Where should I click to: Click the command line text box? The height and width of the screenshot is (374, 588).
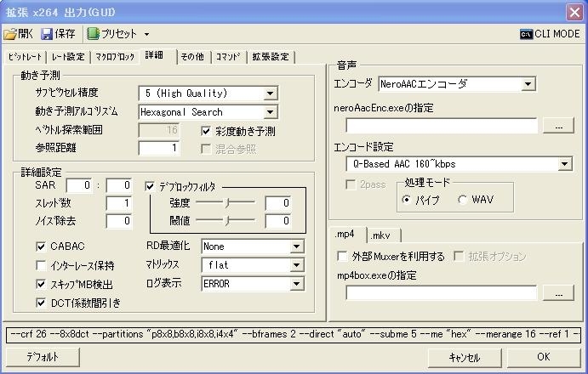tap(294, 335)
